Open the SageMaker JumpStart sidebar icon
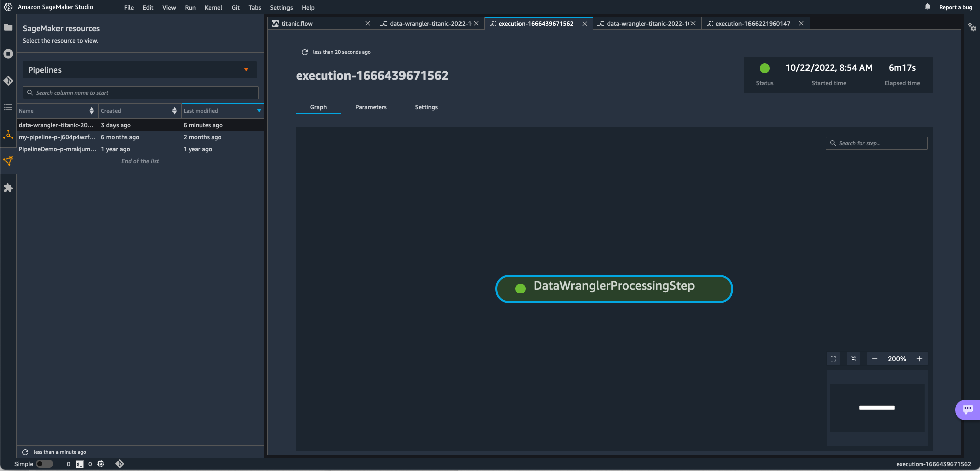This screenshot has height=471, width=980. (8, 134)
